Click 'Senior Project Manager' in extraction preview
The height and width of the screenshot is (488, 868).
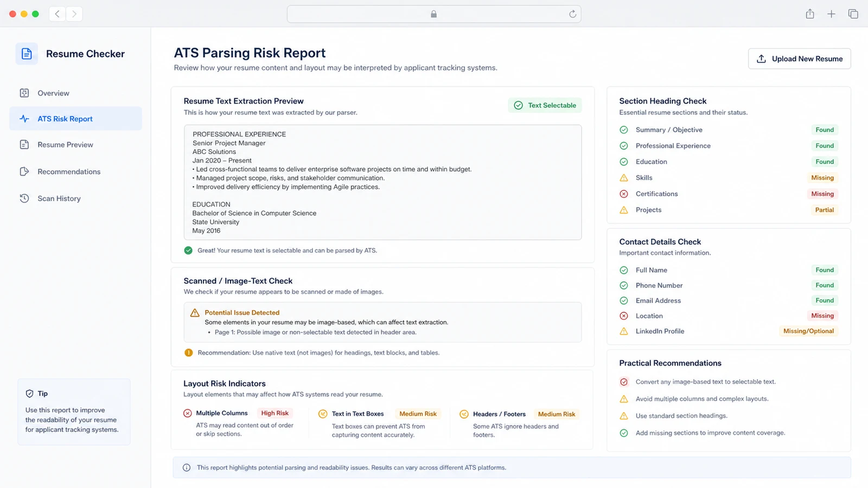click(x=229, y=143)
